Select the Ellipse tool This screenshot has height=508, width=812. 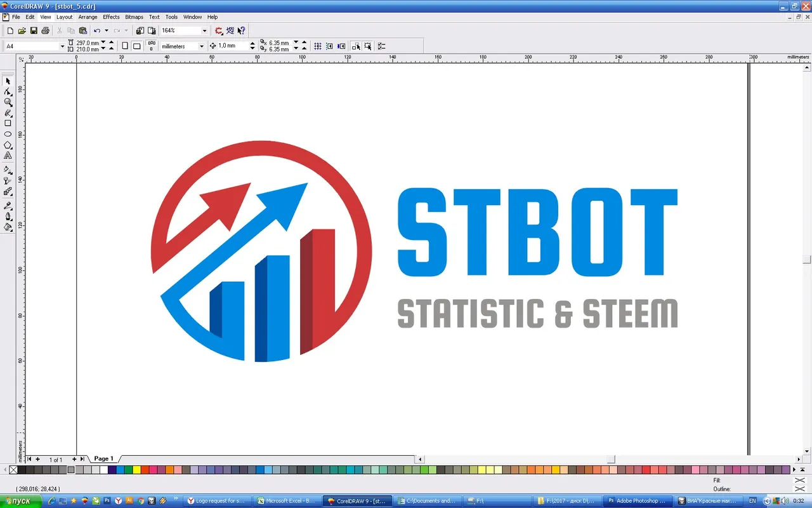[x=8, y=134]
